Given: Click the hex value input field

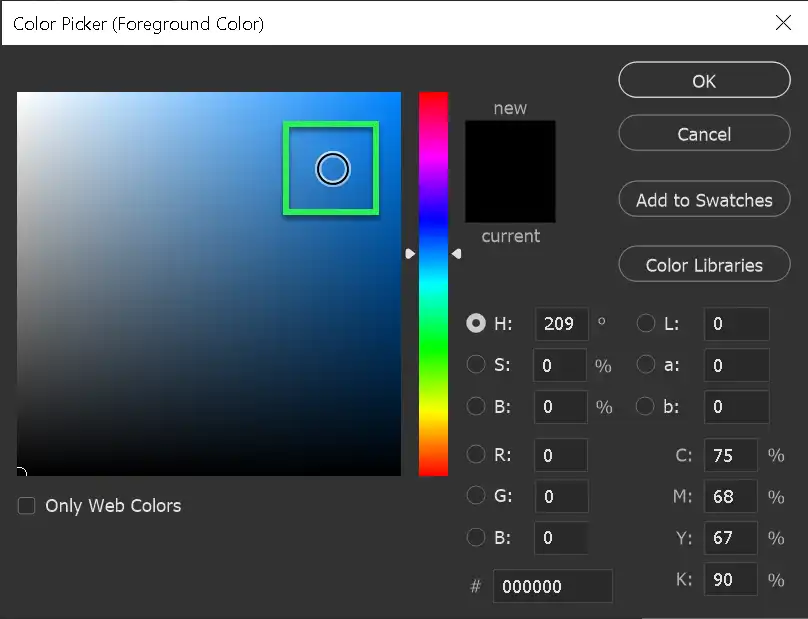Looking at the screenshot, I should [x=552, y=586].
